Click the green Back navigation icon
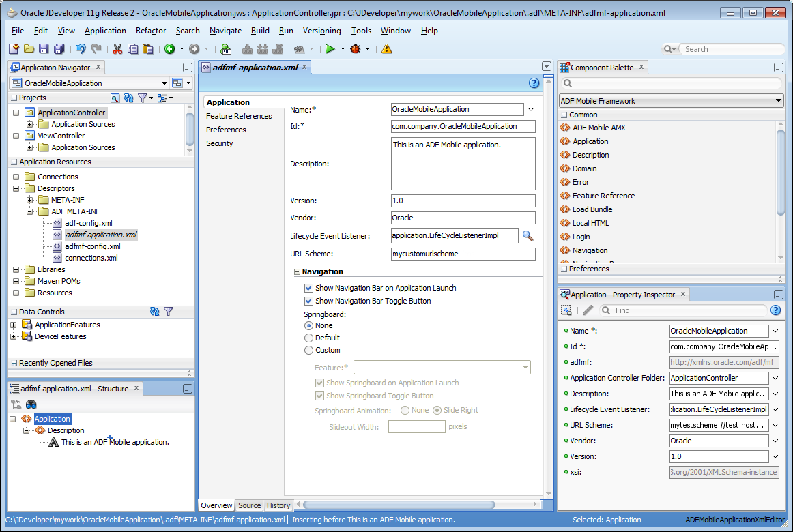This screenshot has height=532, width=793. pos(170,49)
